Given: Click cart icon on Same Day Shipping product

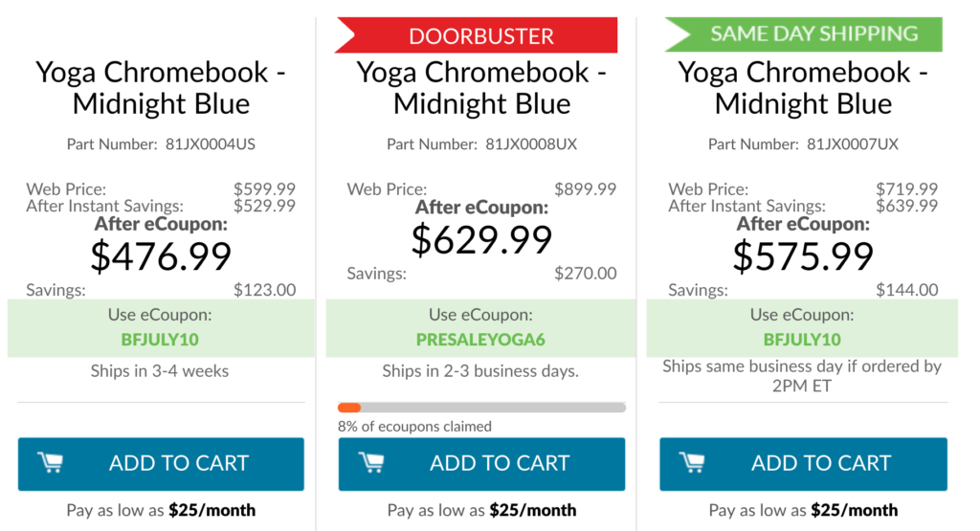Looking at the screenshot, I should (692, 463).
